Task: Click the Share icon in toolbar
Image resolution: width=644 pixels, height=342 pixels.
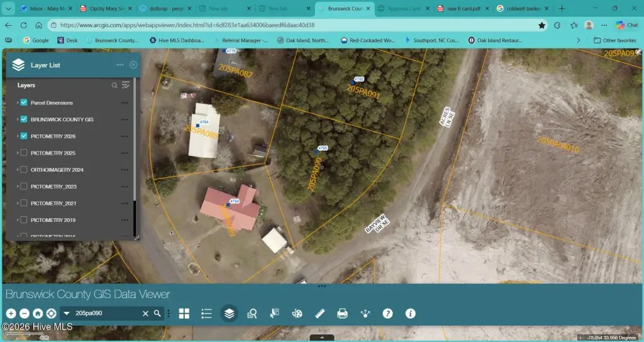Action: (365, 314)
